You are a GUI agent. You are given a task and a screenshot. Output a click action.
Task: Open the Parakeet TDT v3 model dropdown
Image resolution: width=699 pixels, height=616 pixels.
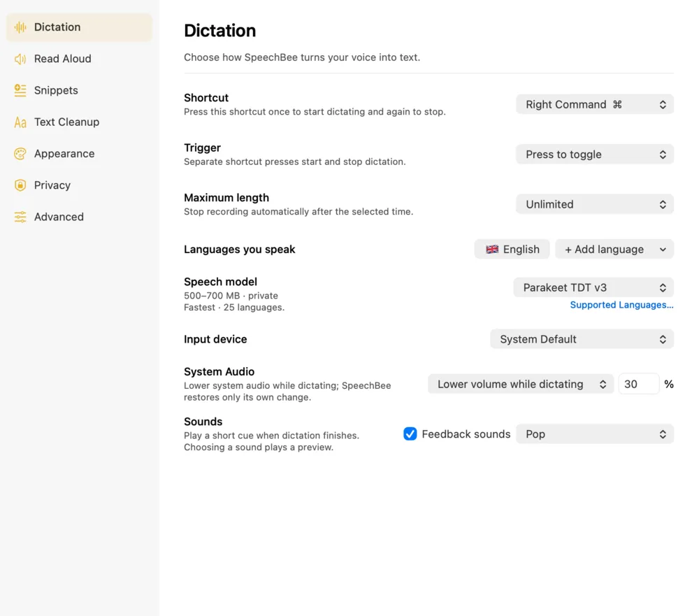[x=593, y=287]
